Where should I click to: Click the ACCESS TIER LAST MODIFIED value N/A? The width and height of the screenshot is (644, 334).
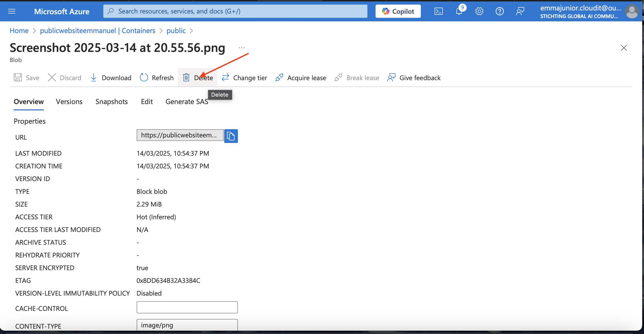click(142, 229)
